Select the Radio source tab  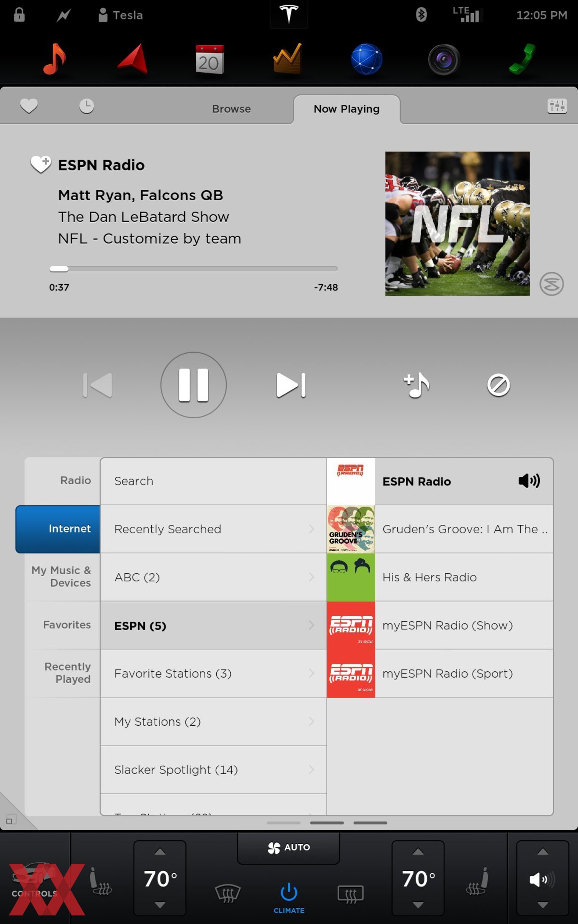coord(62,481)
